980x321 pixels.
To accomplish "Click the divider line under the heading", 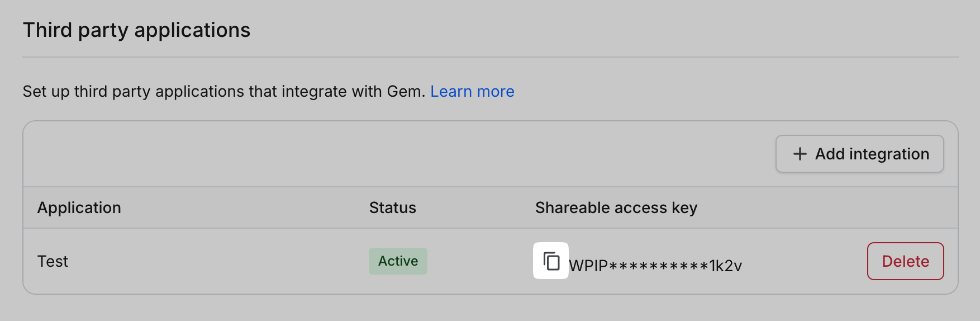I will (x=490, y=57).
